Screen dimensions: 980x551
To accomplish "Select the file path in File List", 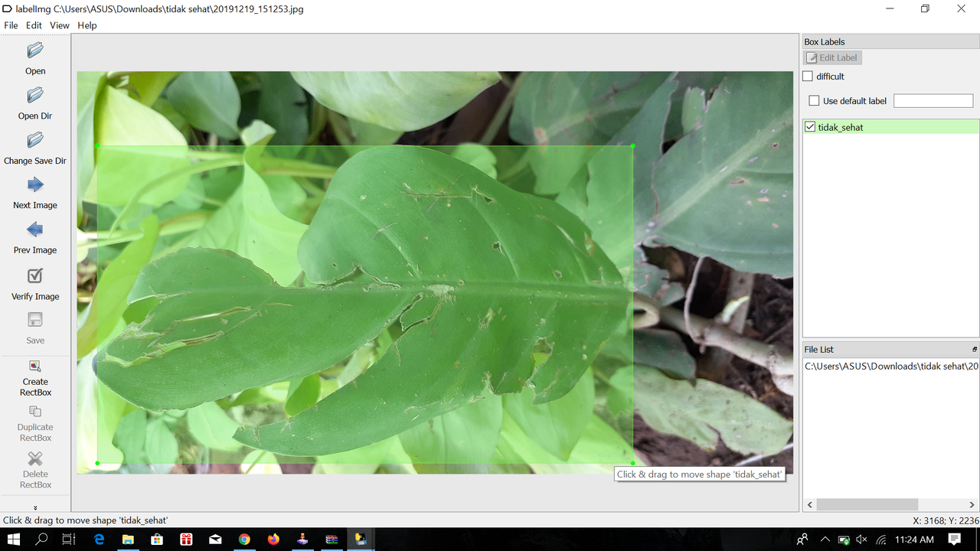I will 890,367.
